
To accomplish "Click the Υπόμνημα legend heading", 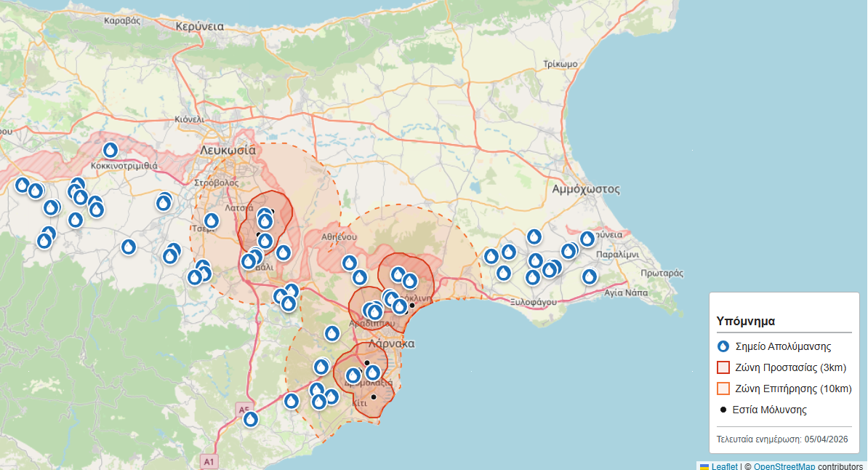I will coord(745,320).
